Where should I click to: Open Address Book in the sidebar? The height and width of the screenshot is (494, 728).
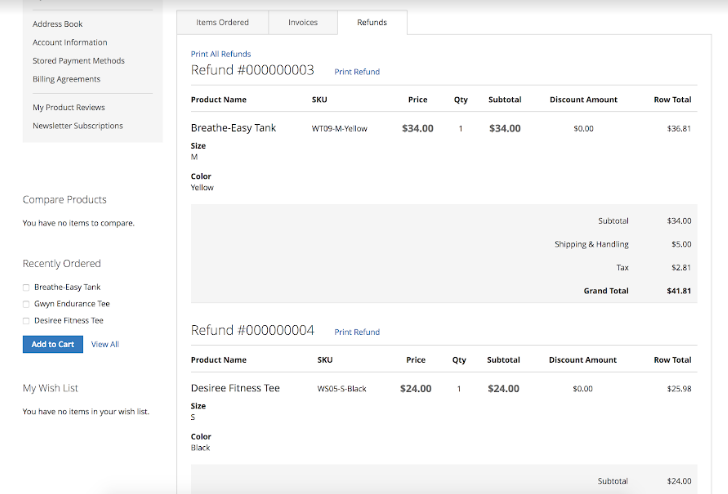click(x=58, y=24)
